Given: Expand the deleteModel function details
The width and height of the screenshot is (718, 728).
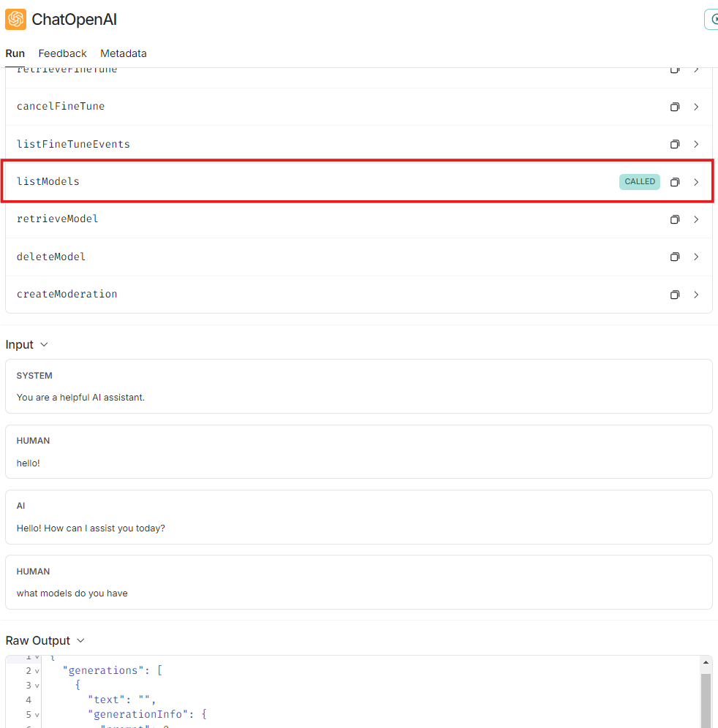Looking at the screenshot, I should (x=696, y=257).
